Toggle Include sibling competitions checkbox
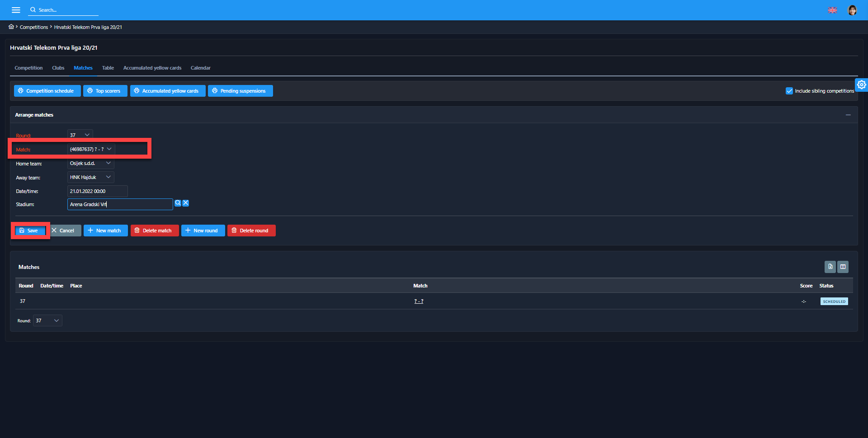The height and width of the screenshot is (438, 868). pos(789,91)
